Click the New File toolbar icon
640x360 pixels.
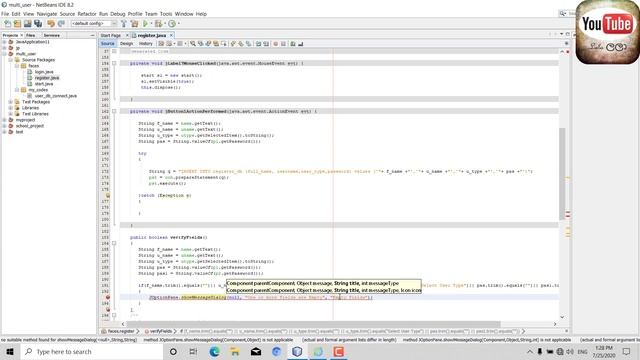pos(8,24)
